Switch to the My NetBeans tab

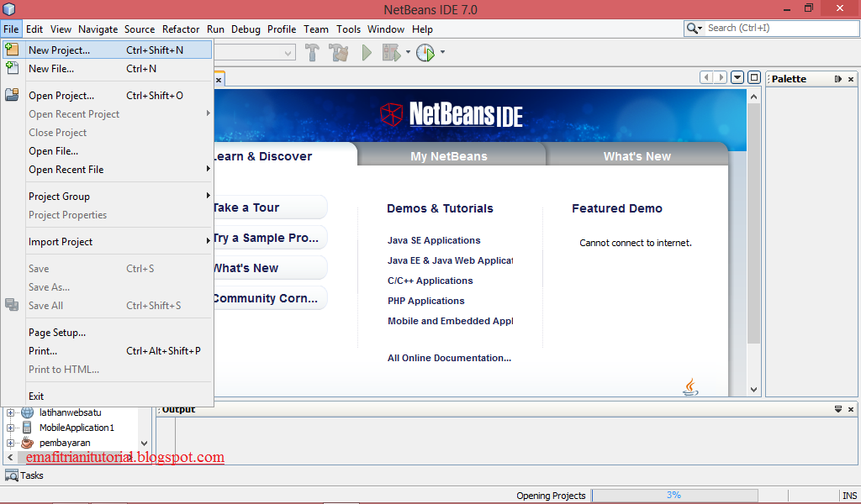(452, 156)
